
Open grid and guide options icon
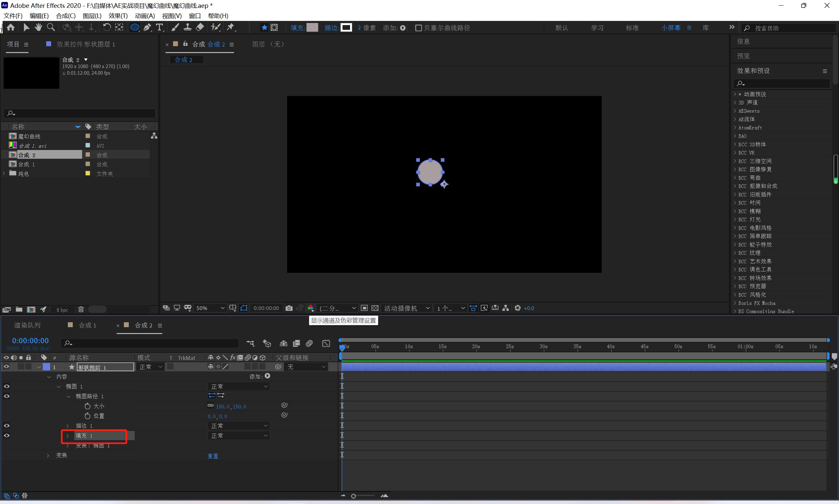(233, 308)
